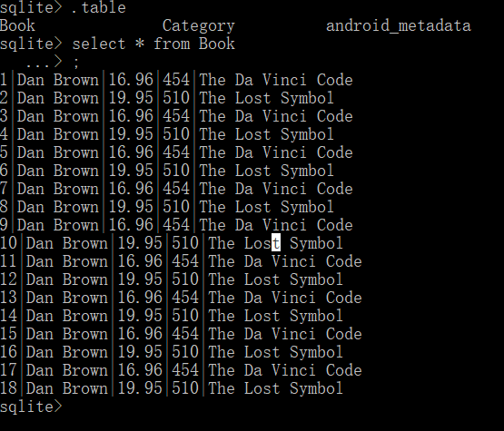Click 'Dan Brown' in row 5

[58, 152]
